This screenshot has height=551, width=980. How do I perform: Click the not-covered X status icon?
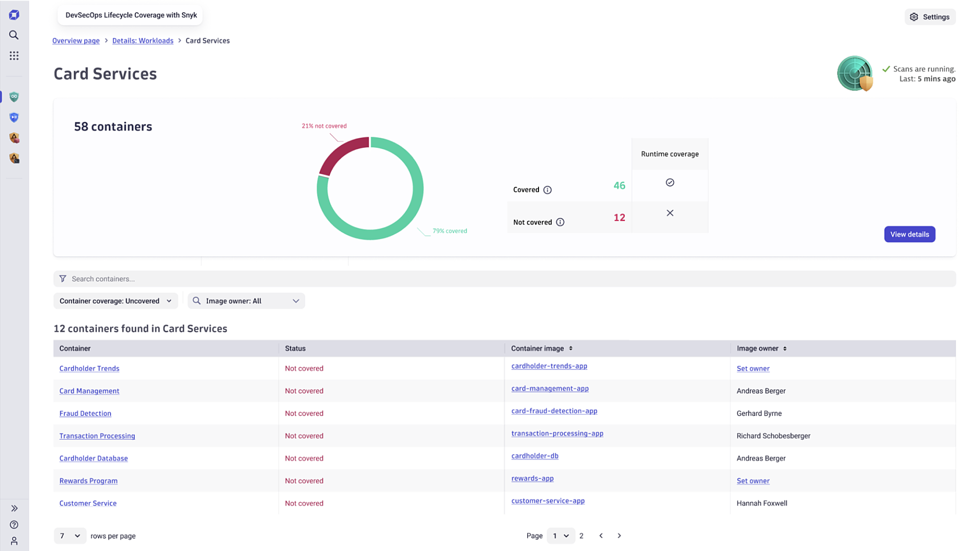(670, 213)
